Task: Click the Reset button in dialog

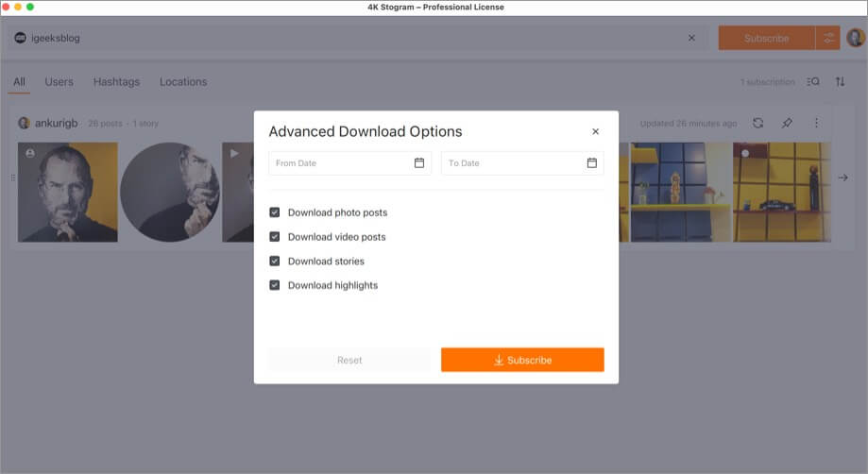Action: point(349,360)
